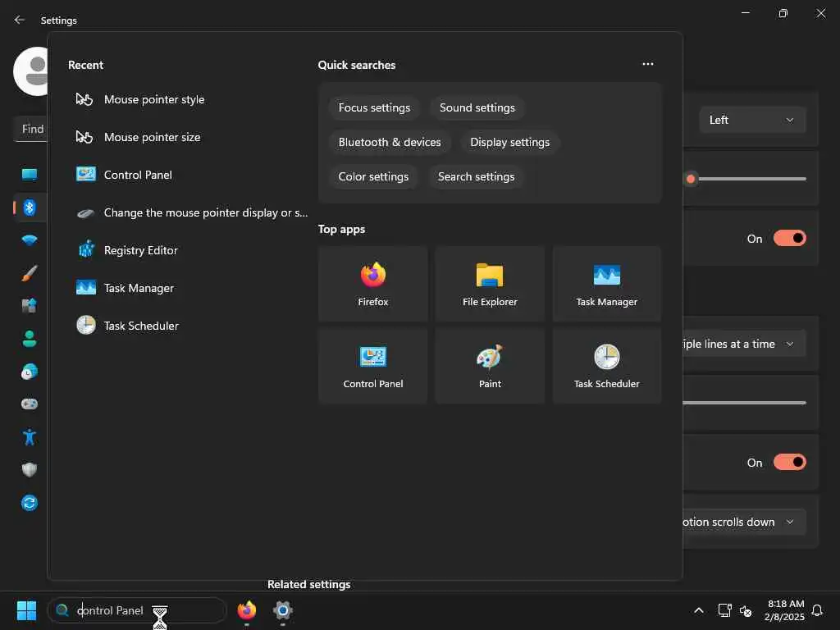
Task: Toggle the upper On switch in Settings
Action: tap(790, 239)
